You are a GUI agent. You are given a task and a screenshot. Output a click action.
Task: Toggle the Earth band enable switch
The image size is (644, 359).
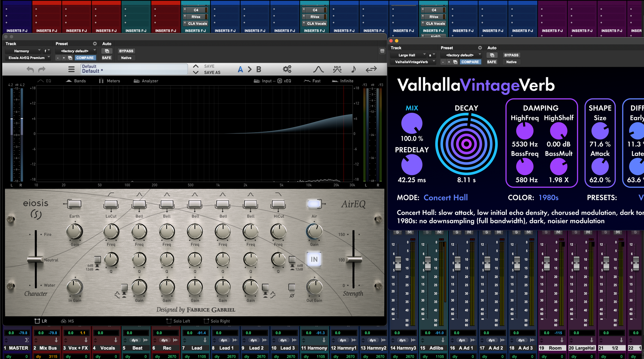74,204
